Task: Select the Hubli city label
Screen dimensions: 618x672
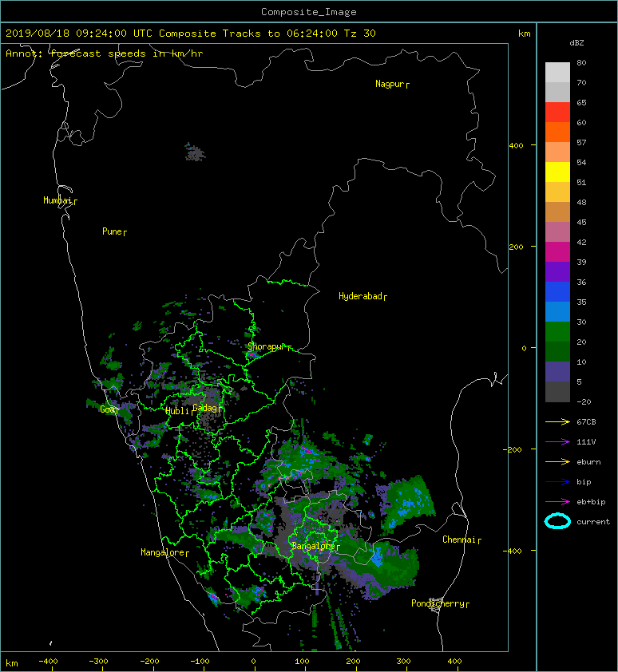Action: point(180,411)
